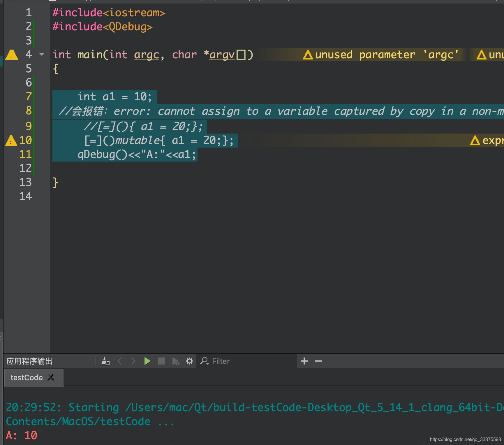
Task: Attach debugger to the running application
Action: 176,361
